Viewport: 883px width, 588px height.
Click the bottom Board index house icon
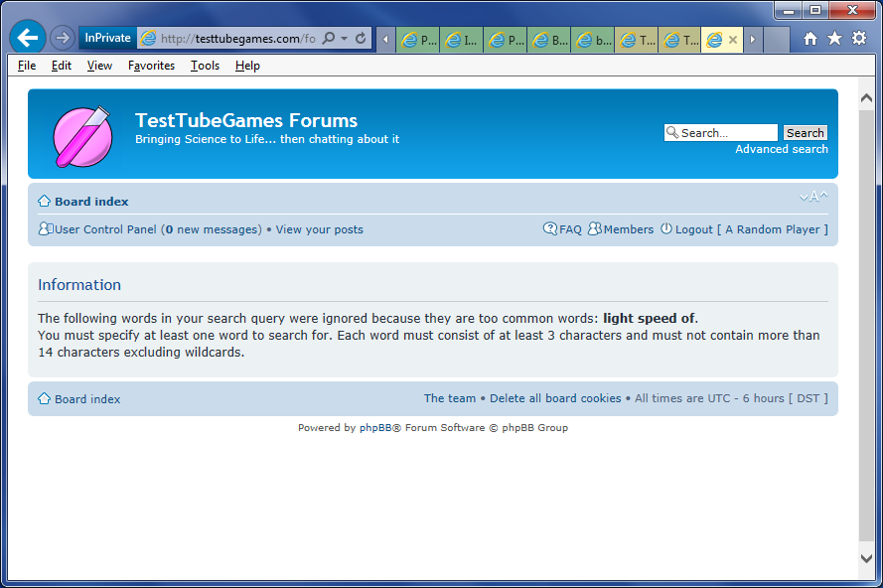pyautogui.click(x=44, y=398)
